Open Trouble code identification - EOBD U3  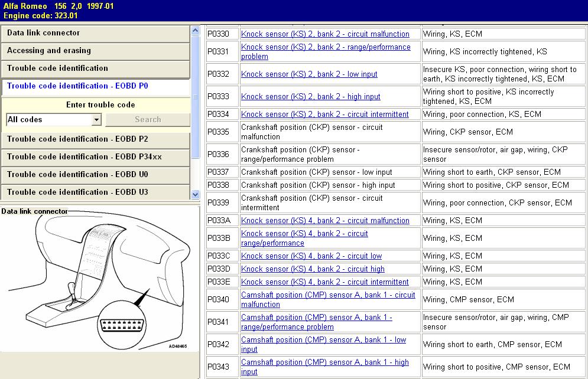(x=95, y=192)
